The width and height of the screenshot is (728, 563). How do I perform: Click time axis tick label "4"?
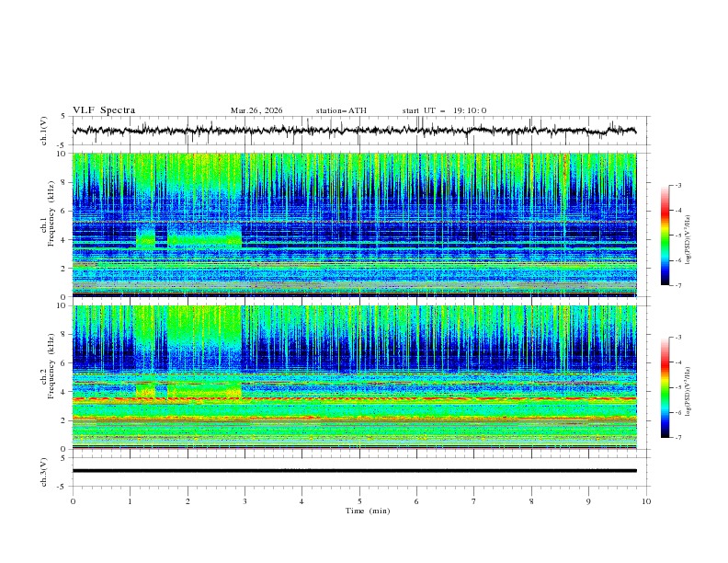(302, 501)
